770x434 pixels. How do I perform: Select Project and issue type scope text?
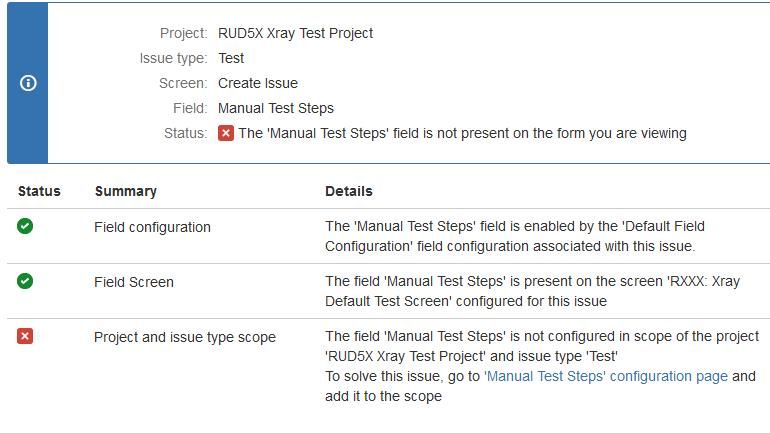pos(185,337)
